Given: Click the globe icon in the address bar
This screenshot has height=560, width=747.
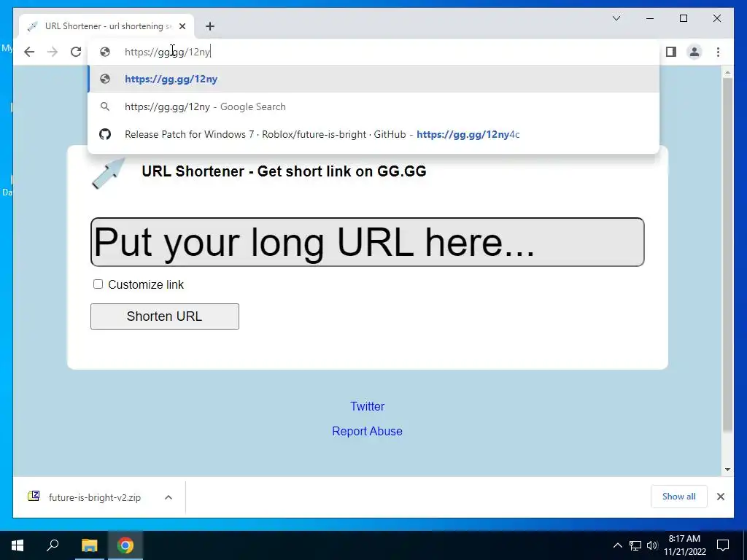Looking at the screenshot, I should point(105,52).
